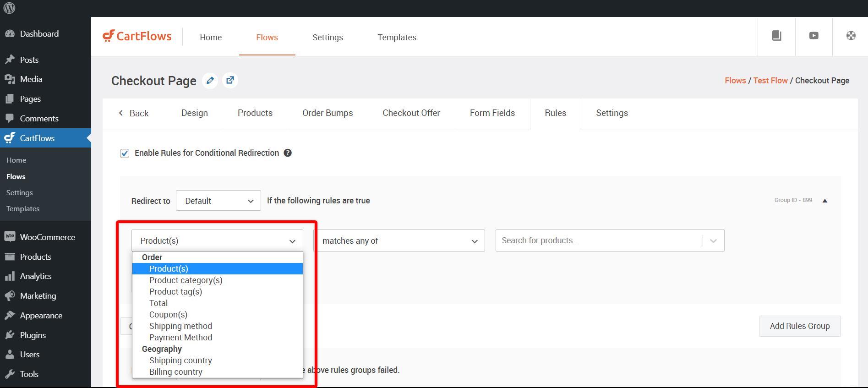Choose 'Billing country' option in dropdown
The height and width of the screenshot is (388, 868).
175,372
